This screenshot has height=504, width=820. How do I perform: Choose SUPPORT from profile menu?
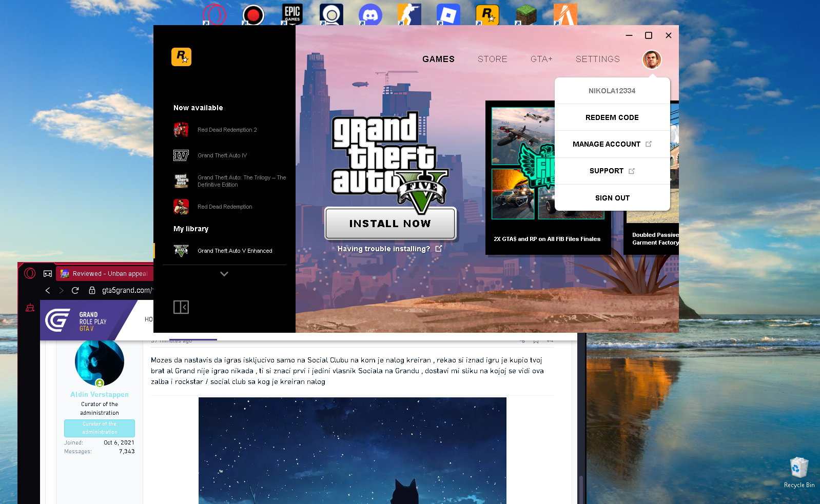tap(612, 171)
